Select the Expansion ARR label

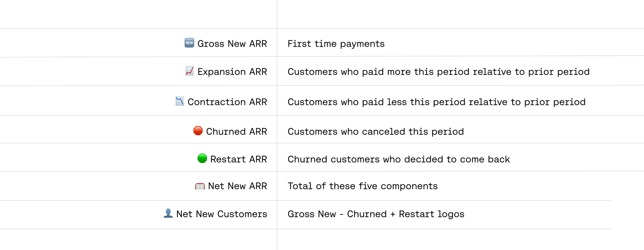pyautogui.click(x=232, y=72)
